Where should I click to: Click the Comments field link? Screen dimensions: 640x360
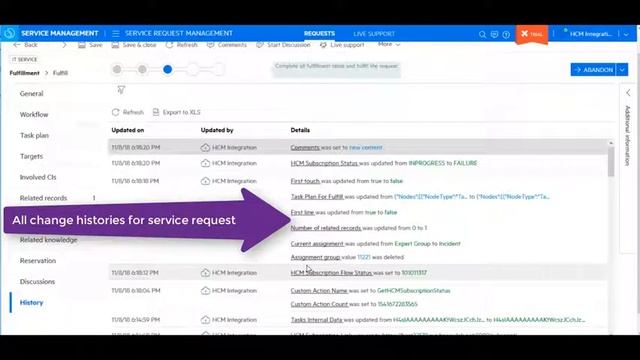305,147
